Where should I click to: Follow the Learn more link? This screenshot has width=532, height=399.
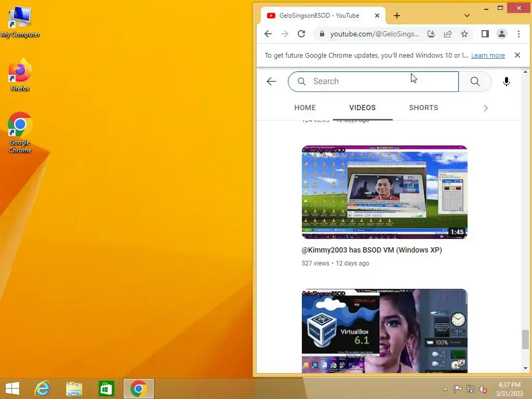[x=488, y=55]
